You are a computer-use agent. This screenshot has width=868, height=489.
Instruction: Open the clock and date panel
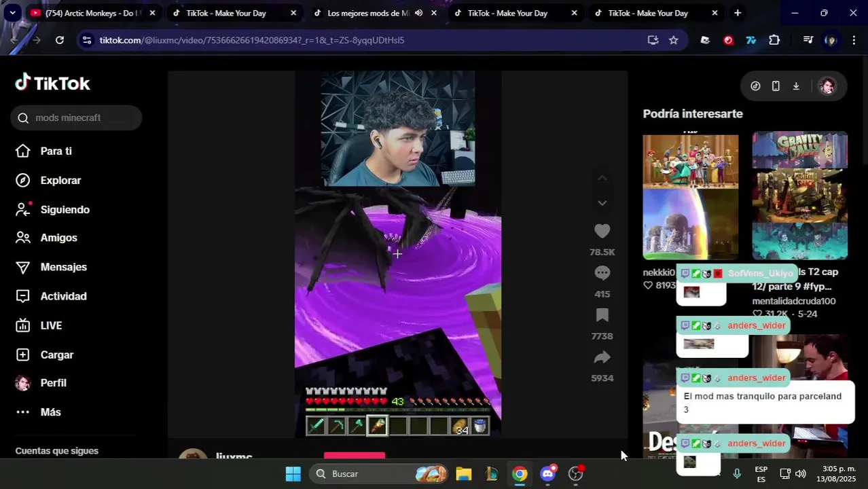pyautogui.click(x=836, y=473)
